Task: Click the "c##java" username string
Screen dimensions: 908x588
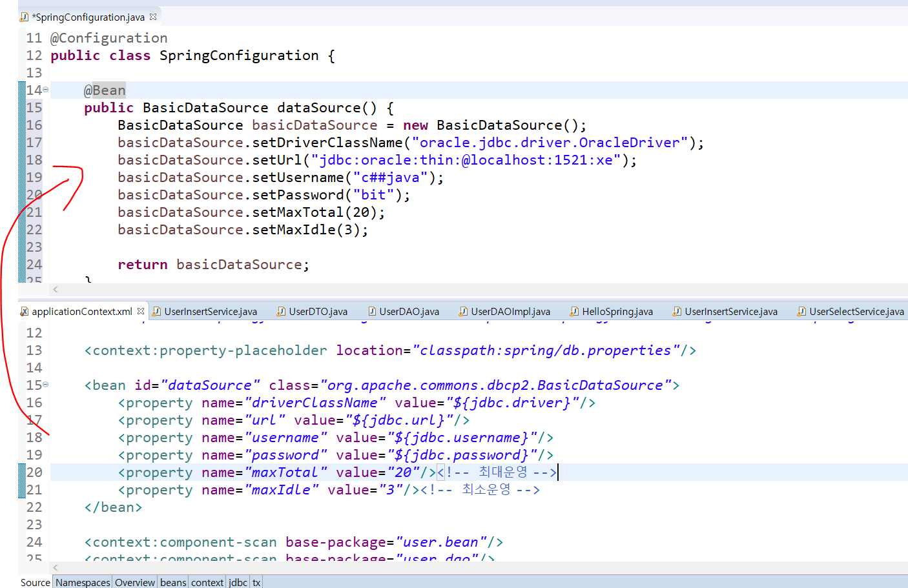Action: (390, 177)
